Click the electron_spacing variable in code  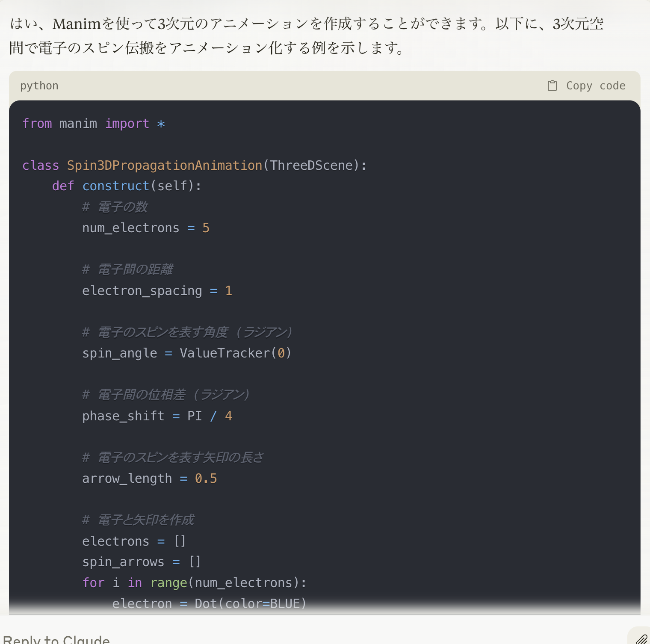tap(142, 291)
